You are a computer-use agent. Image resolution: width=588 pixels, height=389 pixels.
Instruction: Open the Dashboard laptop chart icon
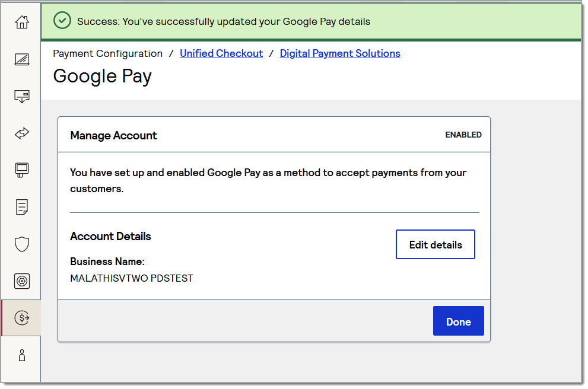click(x=22, y=59)
